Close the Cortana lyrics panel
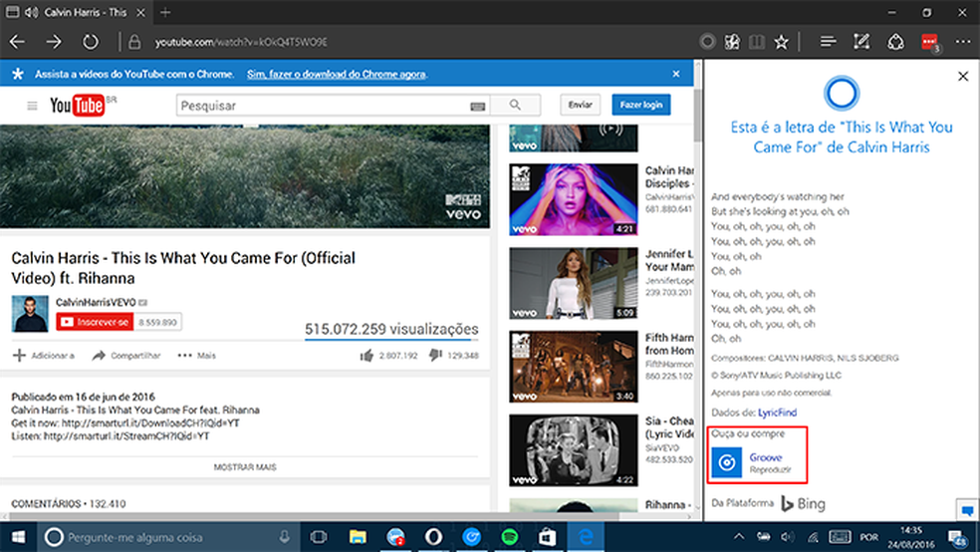This screenshot has width=980, height=552. [x=963, y=77]
